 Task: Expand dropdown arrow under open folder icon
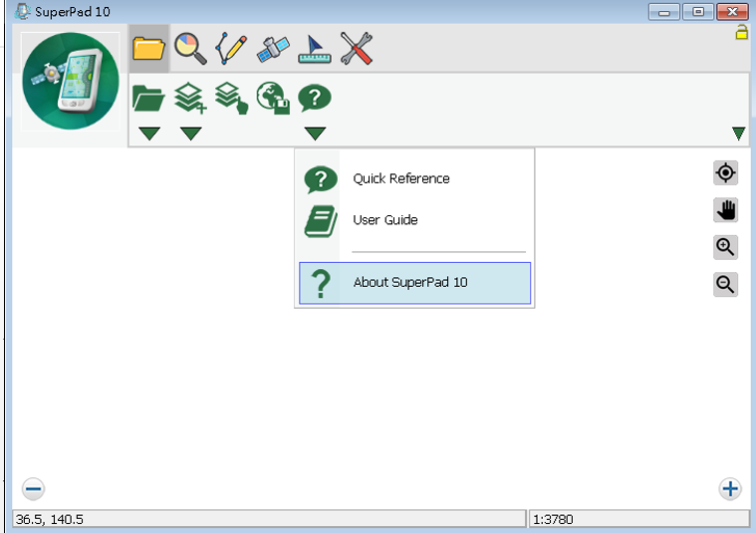click(x=149, y=133)
